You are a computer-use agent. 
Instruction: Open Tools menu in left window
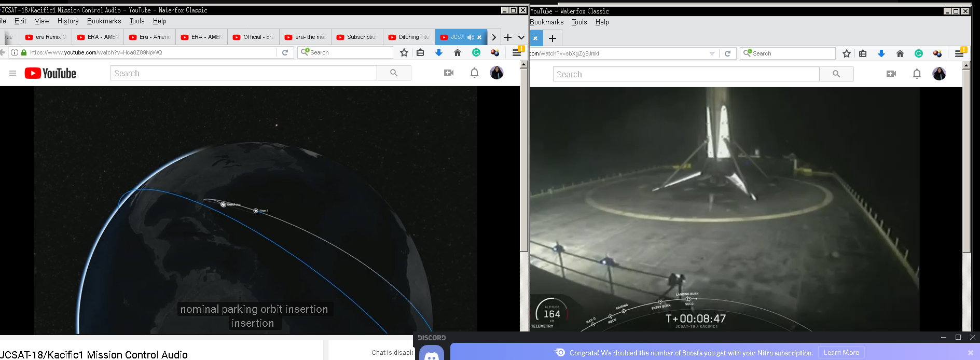coord(137,21)
